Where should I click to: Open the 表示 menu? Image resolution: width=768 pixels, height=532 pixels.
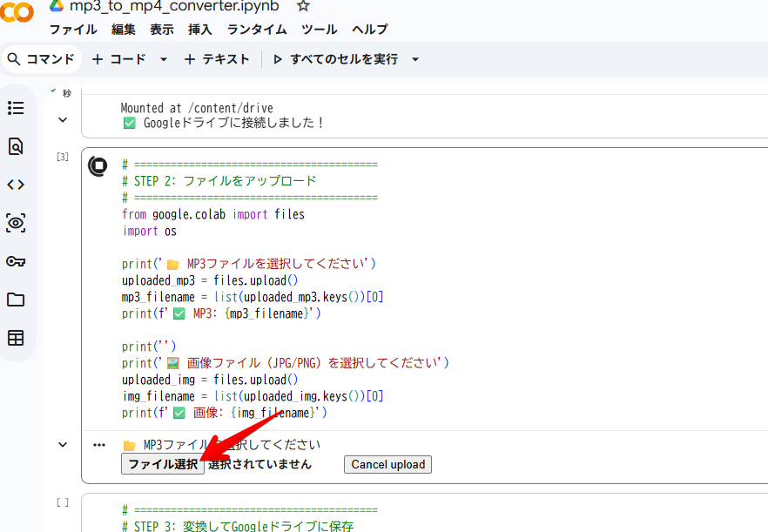pos(162,30)
